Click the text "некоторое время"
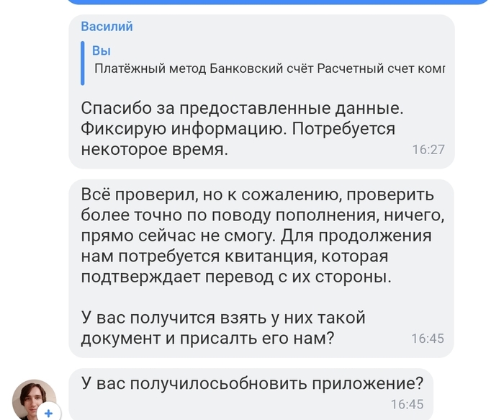Screen dimensions: 504x420 click(154, 150)
